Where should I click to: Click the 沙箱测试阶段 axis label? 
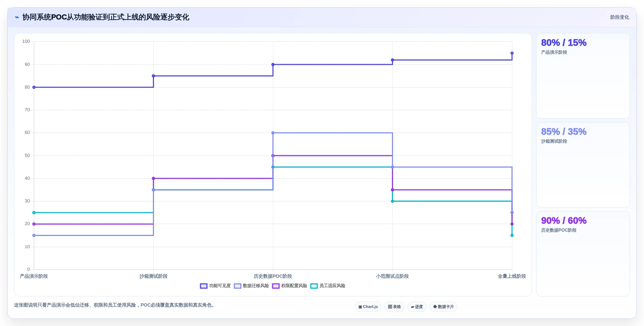pos(154,276)
